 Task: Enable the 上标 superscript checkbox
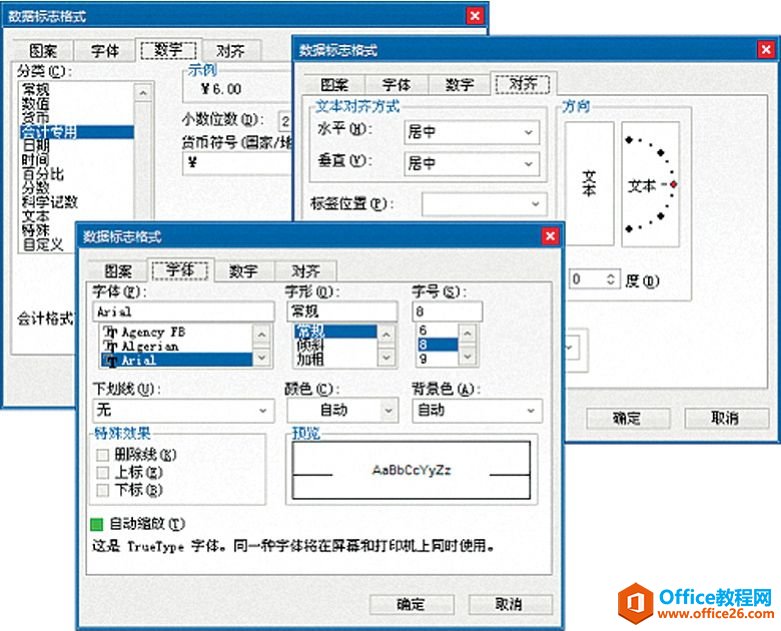[103, 473]
